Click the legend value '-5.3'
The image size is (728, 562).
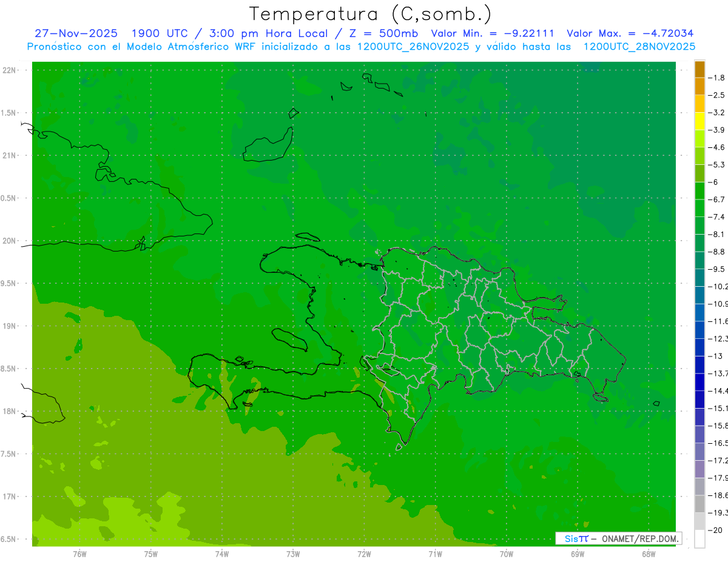tap(716, 164)
